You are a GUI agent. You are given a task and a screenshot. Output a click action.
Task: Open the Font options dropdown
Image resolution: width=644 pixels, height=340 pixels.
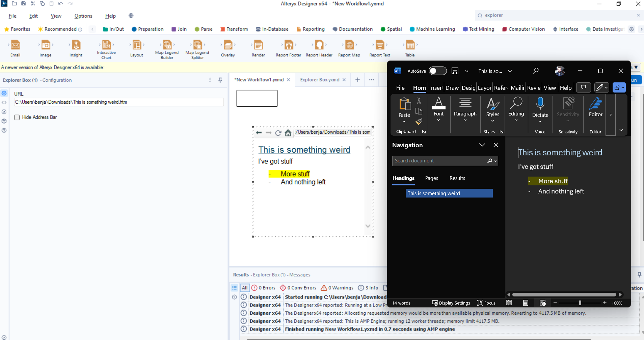click(438, 120)
